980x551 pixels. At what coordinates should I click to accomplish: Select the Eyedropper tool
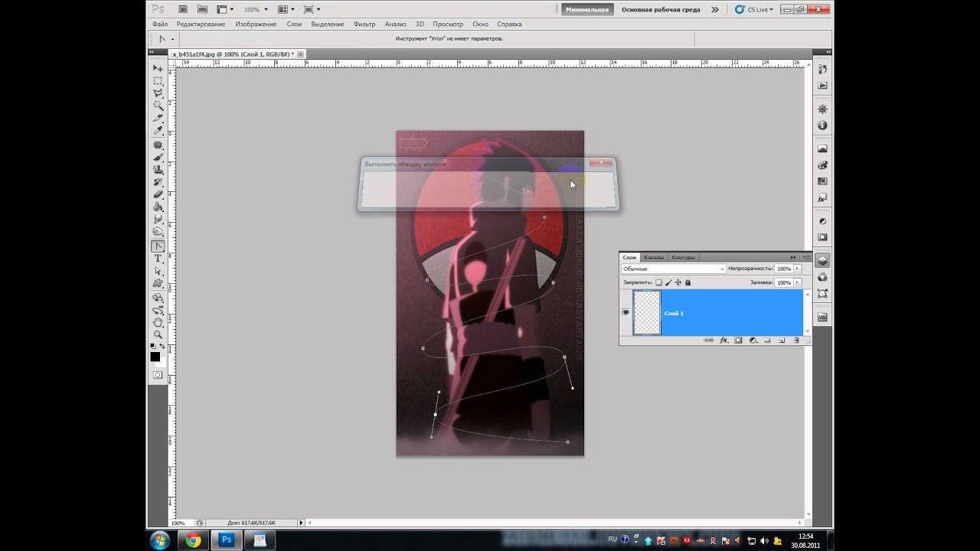(158, 131)
